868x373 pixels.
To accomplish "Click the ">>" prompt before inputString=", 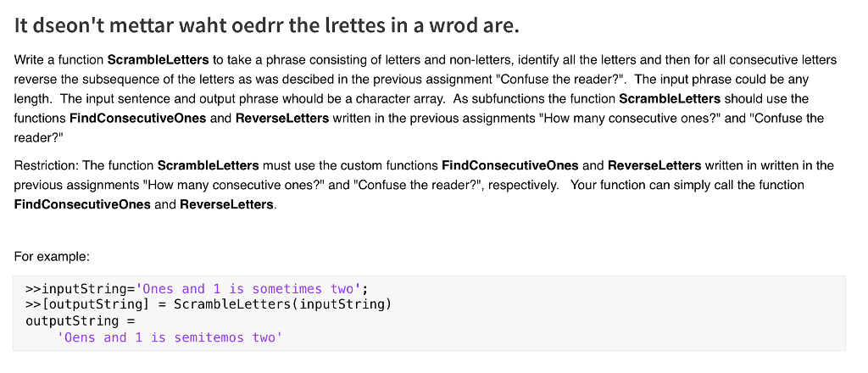I will point(33,289).
